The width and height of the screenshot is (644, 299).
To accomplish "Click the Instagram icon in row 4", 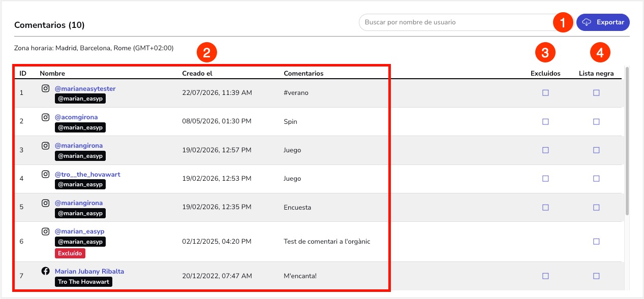I will (45, 174).
